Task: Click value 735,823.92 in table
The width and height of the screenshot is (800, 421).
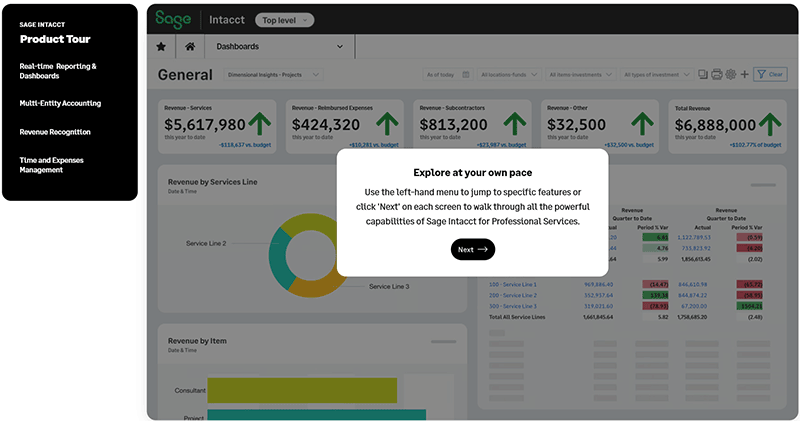Action: pos(696,248)
